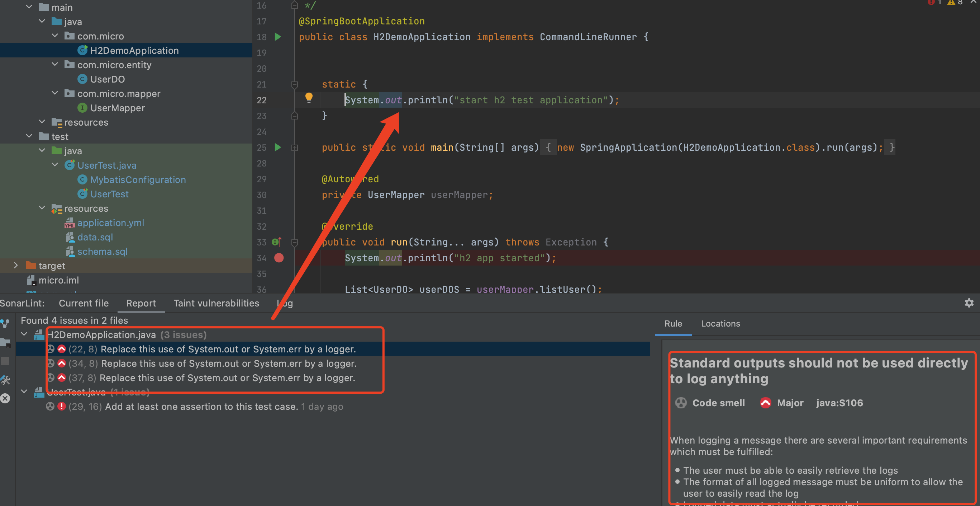The height and width of the screenshot is (506, 980).
Task: Click the stop analysis square icon
Action: [5, 361]
